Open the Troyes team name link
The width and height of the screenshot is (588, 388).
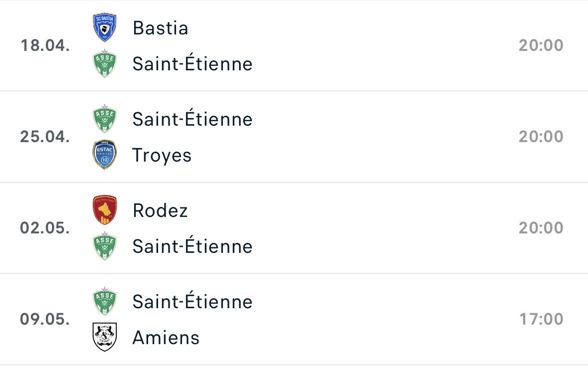[x=162, y=156]
